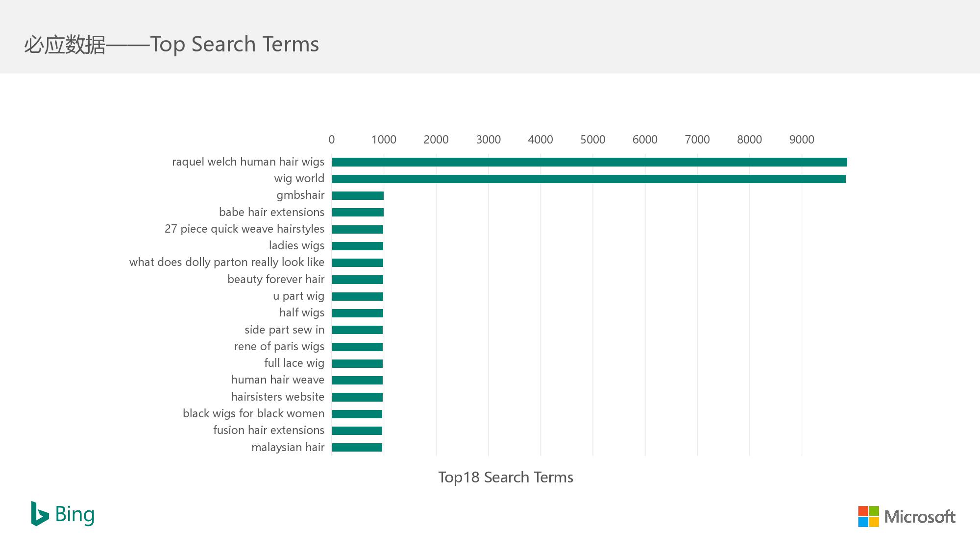The height and width of the screenshot is (551, 980).
Task: Select the malaysian hair bar
Action: tap(357, 447)
